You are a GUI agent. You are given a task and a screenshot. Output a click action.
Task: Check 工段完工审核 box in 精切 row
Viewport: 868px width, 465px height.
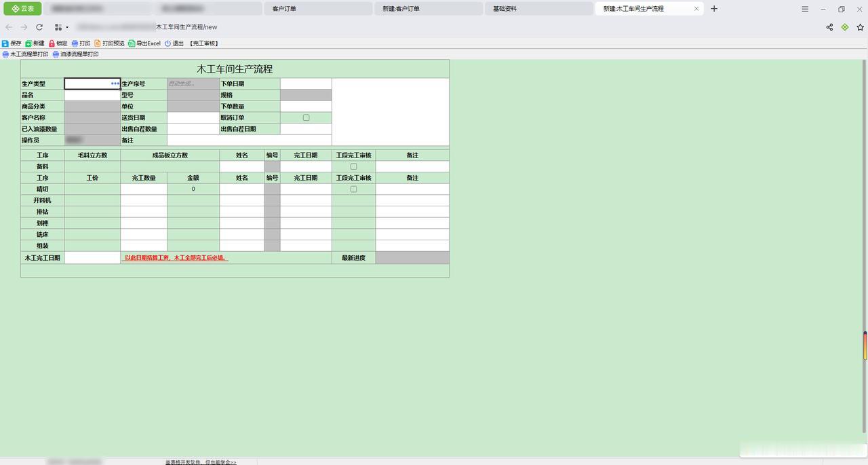(x=353, y=189)
